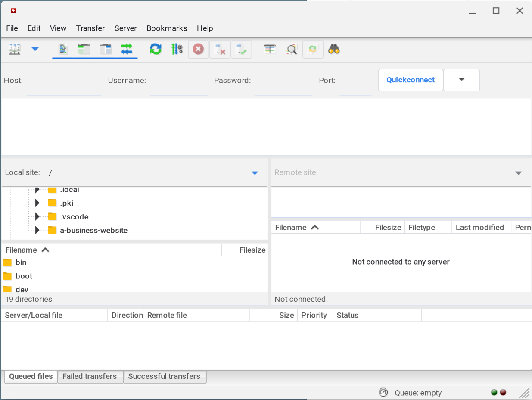Open the Quickconnect history dropdown arrow
The image size is (532, 400).
461,80
